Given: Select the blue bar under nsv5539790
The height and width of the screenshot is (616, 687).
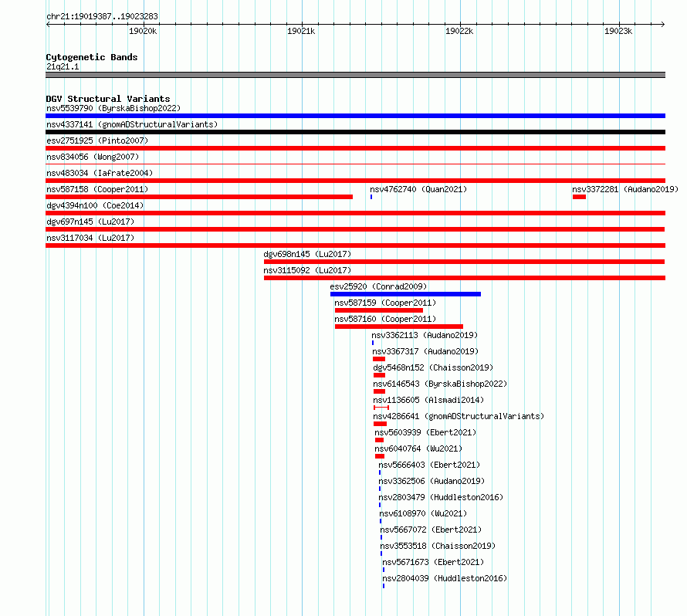Looking at the screenshot, I should 355,116.
